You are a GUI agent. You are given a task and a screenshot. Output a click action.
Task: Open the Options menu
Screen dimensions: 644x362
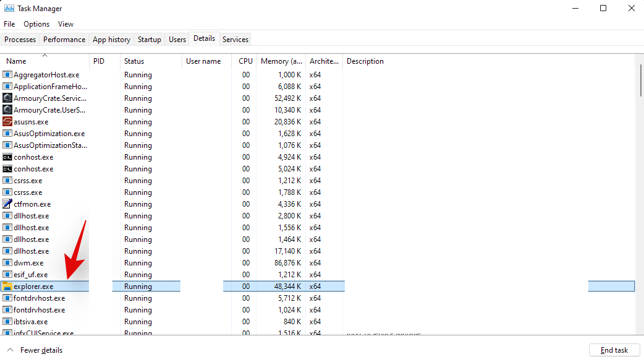(x=36, y=24)
